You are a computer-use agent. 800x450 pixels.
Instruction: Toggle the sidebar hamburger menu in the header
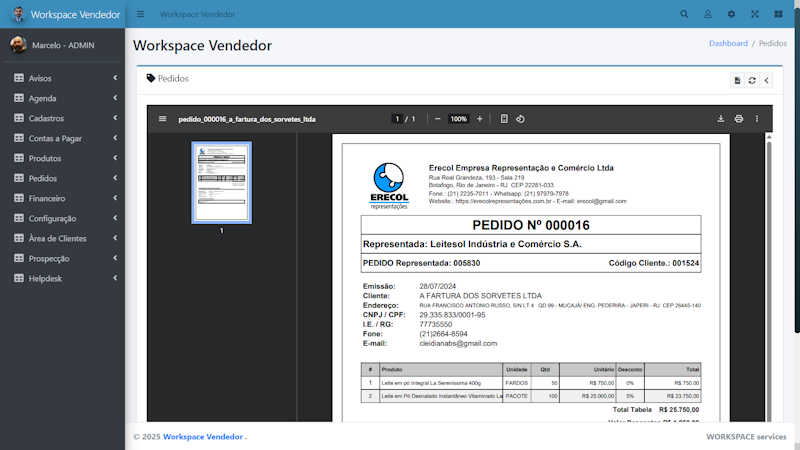(140, 14)
